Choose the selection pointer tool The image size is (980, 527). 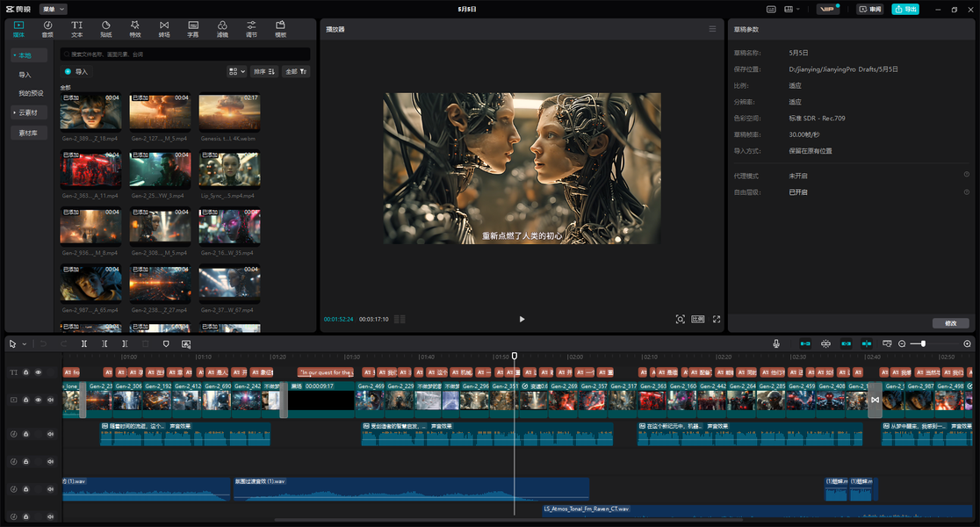coord(12,343)
